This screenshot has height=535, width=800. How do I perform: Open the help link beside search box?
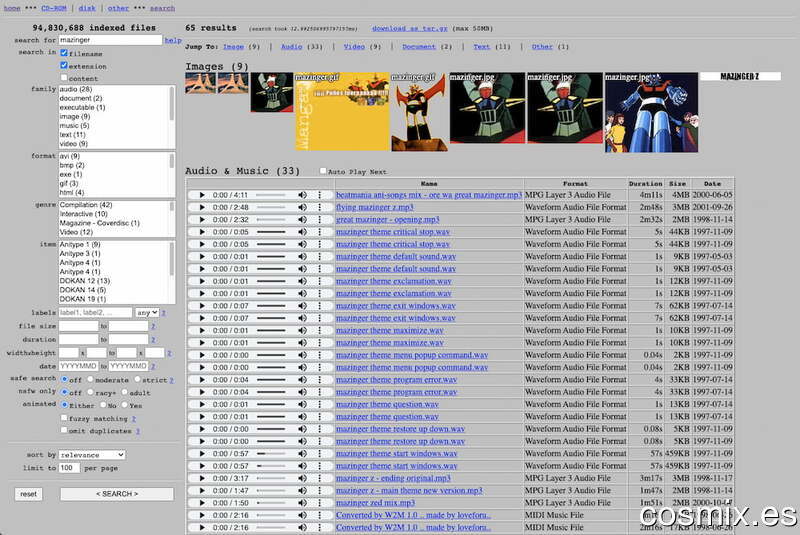coord(173,40)
